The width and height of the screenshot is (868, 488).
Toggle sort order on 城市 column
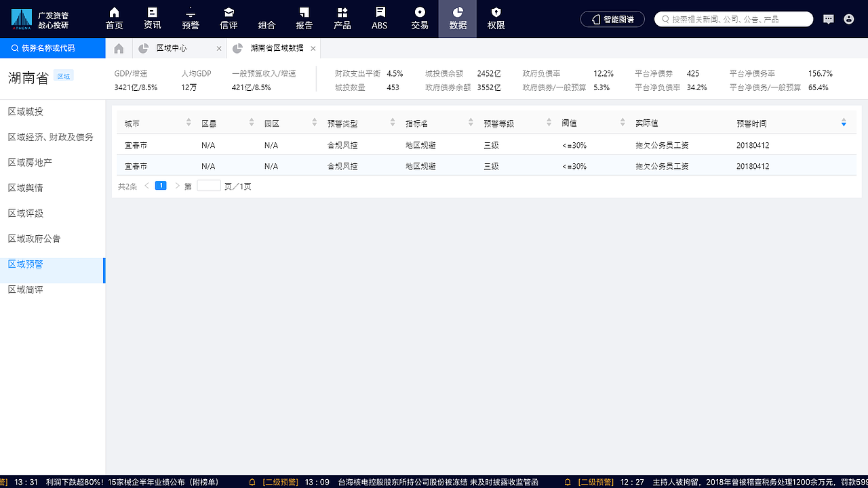[x=189, y=123]
